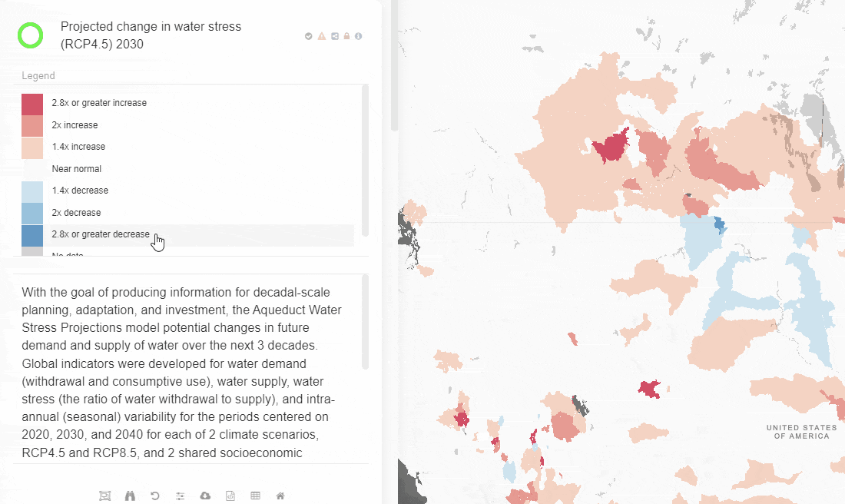
Task: Click the '2.8x or greater increase' color swatch
Action: tap(32, 104)
